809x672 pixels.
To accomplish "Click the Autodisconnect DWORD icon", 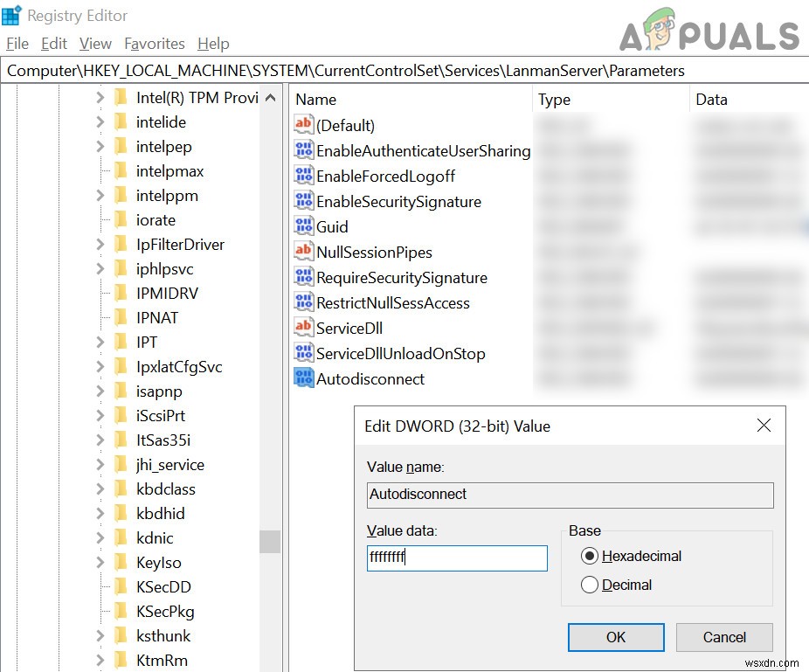I will pyautogui.click(x=303, y=378).
